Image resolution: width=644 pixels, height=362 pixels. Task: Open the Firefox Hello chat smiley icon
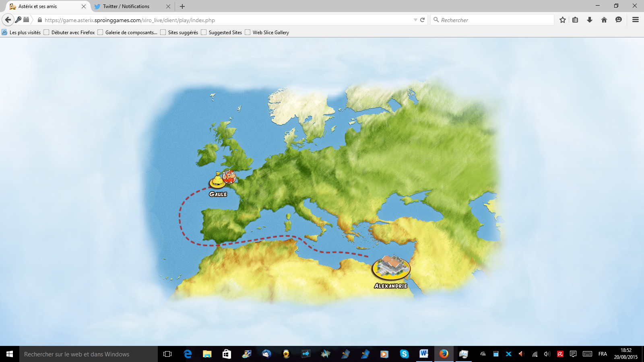(619, 20)
